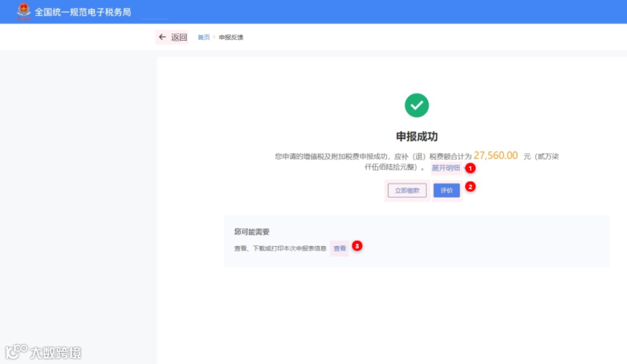Open the 查看 link for declaration forms
The width and height of the screenshot is (627, 364).
pos(340,248)
